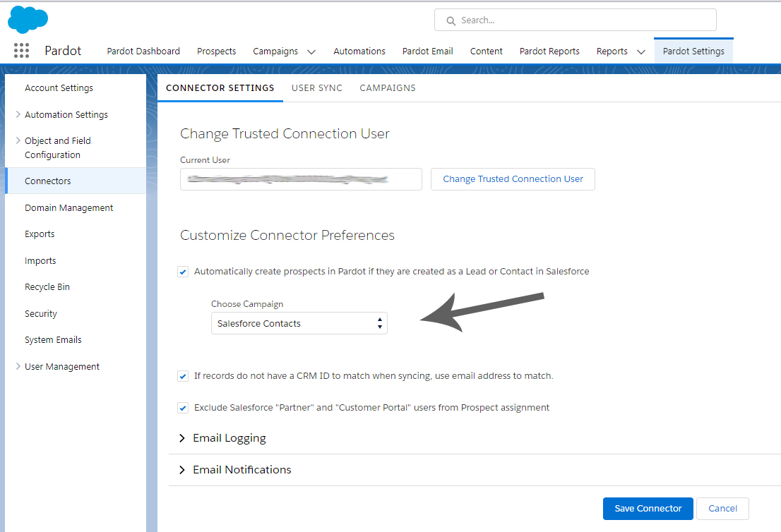The image size is (781, 532).
Task: Open the Automations tab
Action: (x=359, y=52)
